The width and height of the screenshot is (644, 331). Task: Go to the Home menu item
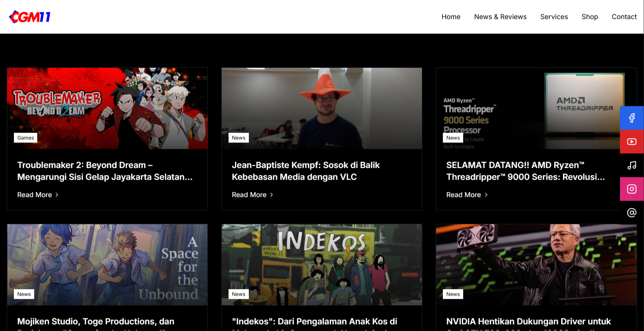point(451,17)
